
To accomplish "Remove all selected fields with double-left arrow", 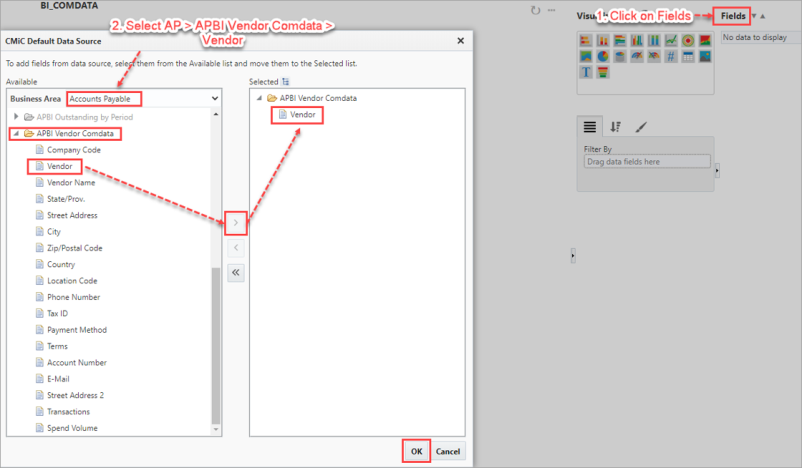I will (x=236, y=273).
